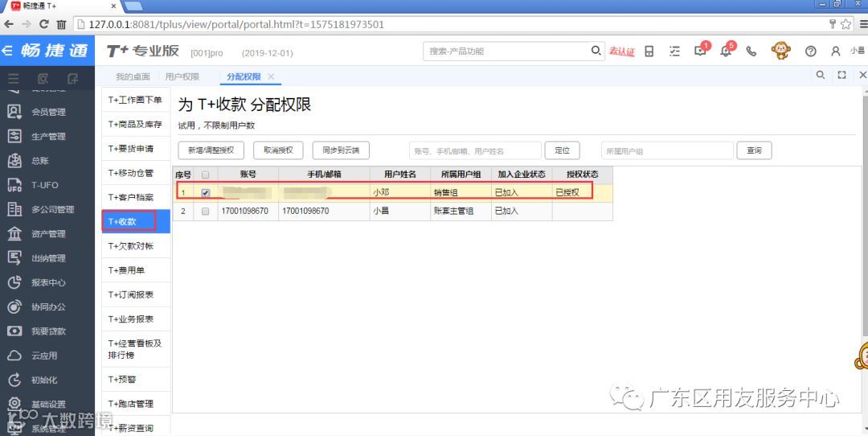This screenshot has width=868, height=436.
Task: Close the 分配权限 tab
Action: pos(272,76)
